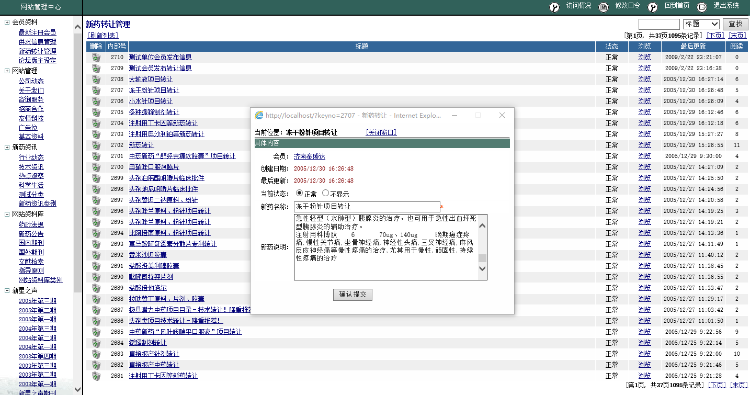Click the 回到首页 home icon in header
This screenshot has height=395, width=750.
pyautogui.click(x=652, y=7)
